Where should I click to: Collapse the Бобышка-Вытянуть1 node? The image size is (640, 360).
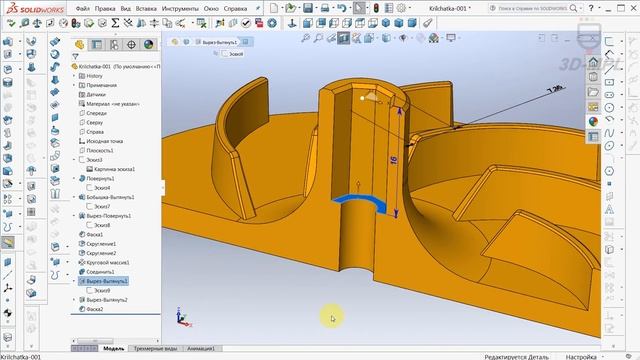pyautogui.click(x=74, y=197)
